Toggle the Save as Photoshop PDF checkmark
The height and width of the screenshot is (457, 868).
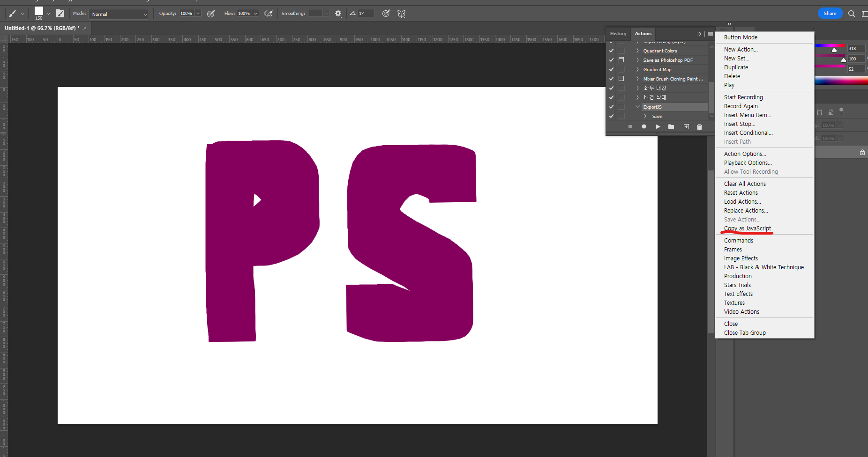click(611, 60)
